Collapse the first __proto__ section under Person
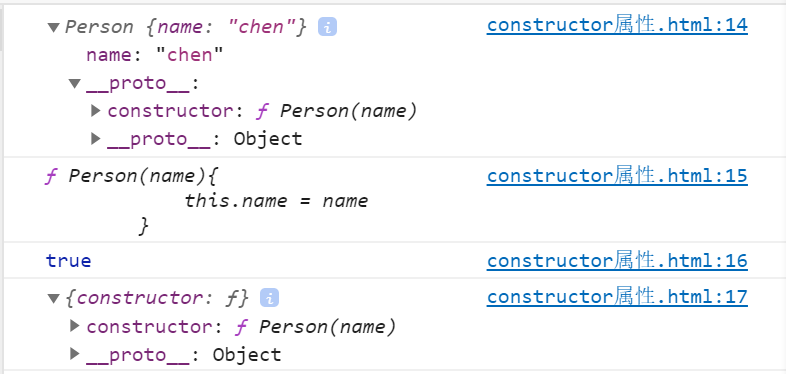 pyautogui.click(x=75, y=83)
